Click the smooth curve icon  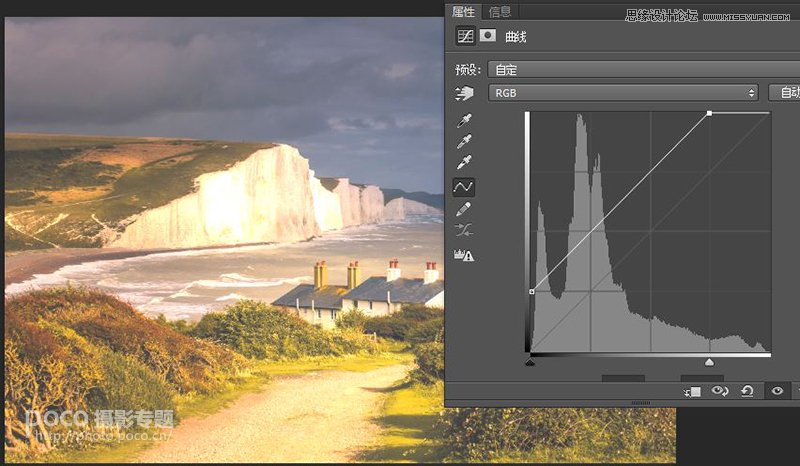click(x=464, y=231)
